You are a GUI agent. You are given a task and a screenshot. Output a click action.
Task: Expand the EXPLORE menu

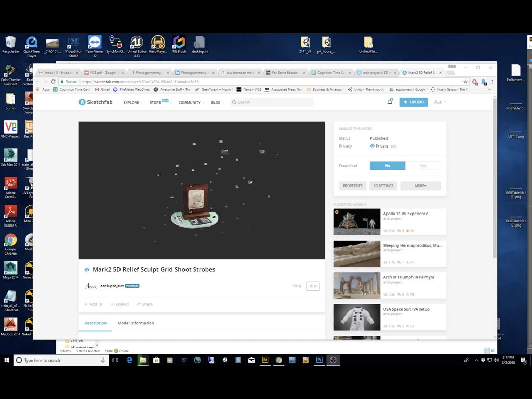pos(132,102)
